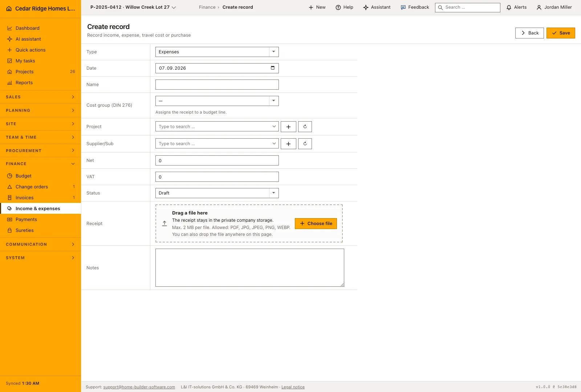Open the date picker calendar icon
Screen dimensions: 581x392
[x=273, y=68]
